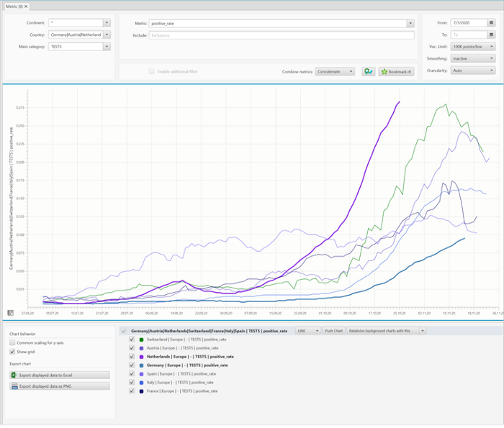Click into the Exclude input field
Screen dimensions: 504x428
(x=281, y=35)
